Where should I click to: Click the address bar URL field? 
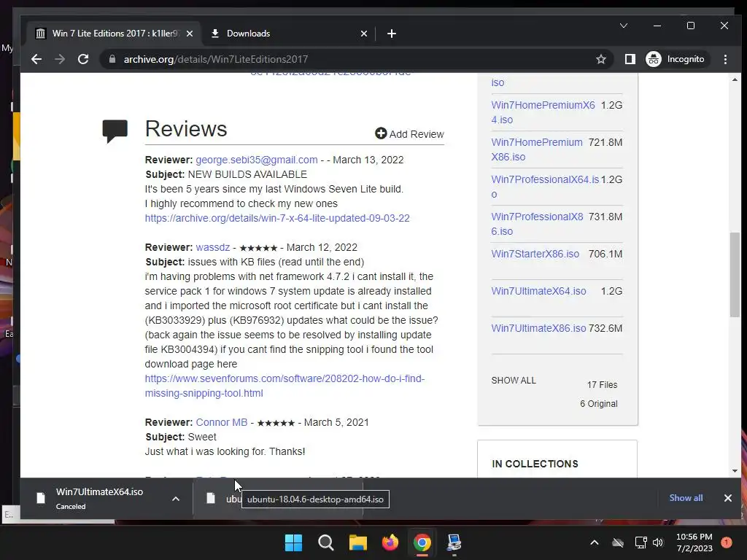click(357, 59)
